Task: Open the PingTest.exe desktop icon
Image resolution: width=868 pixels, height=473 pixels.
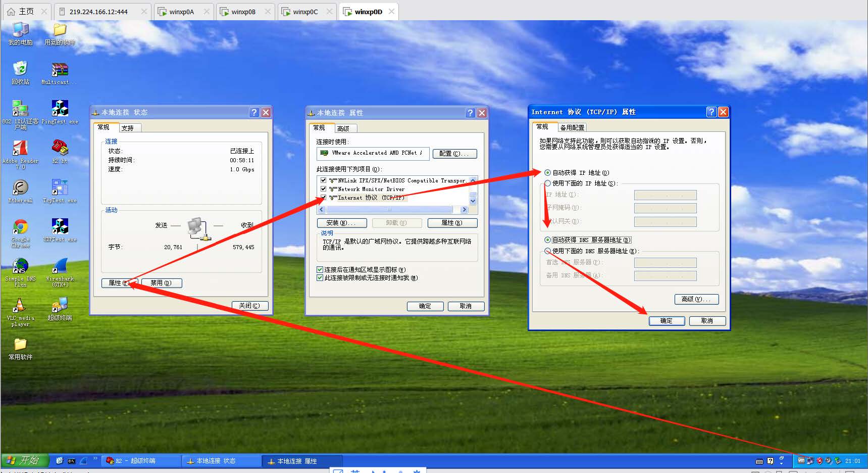Action: click(60, 109)
